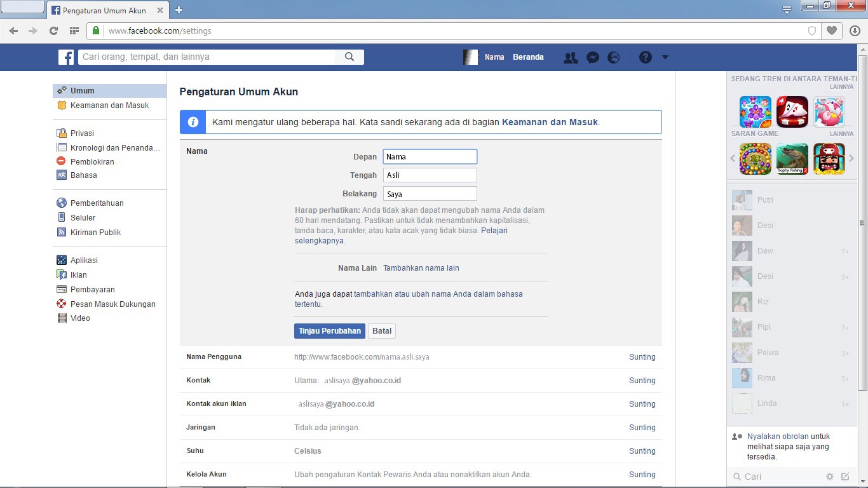Open Keamanan dan Masuk settings
Image resolution: width=868 pixels, height=488 pixels.
[110, 105]
